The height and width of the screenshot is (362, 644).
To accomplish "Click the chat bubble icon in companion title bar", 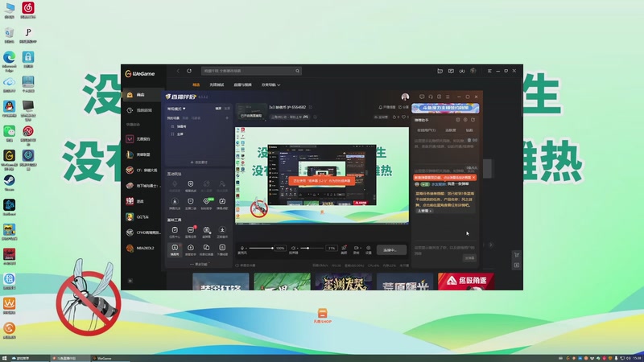I will click(422, 97).
